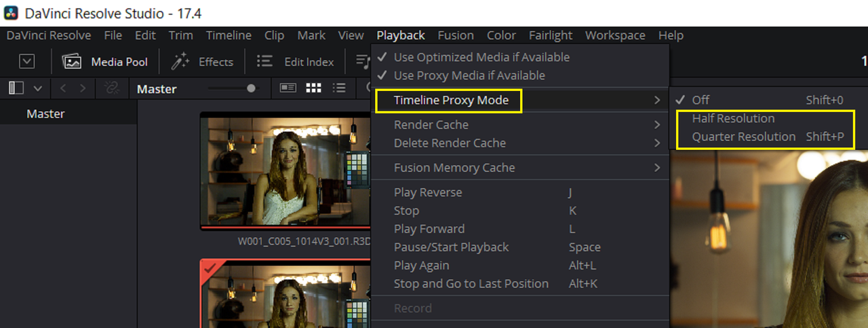868x328 pixels.
Task: Open the DaVinci Resolve menu
Action: [x=49, y=35]
